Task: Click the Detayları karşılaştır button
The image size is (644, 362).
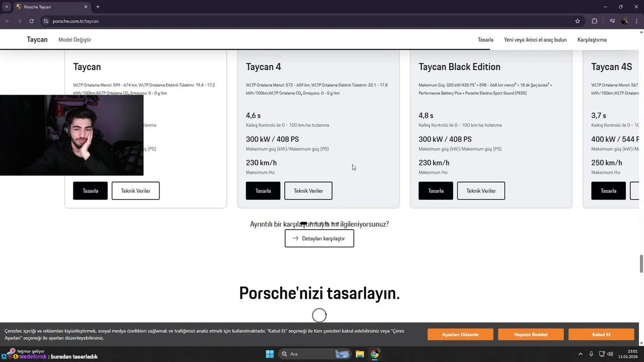Action: click(319, 238)
